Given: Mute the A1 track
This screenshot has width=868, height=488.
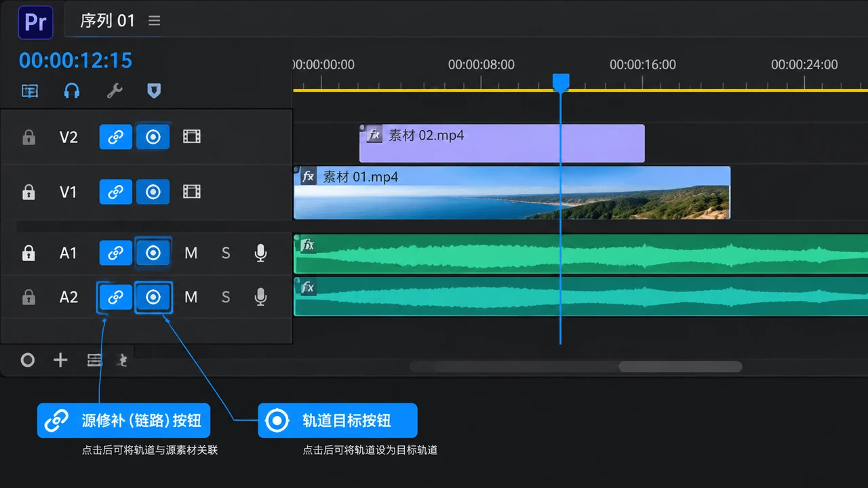Looking at the screenshot, I should click(191, 253).
